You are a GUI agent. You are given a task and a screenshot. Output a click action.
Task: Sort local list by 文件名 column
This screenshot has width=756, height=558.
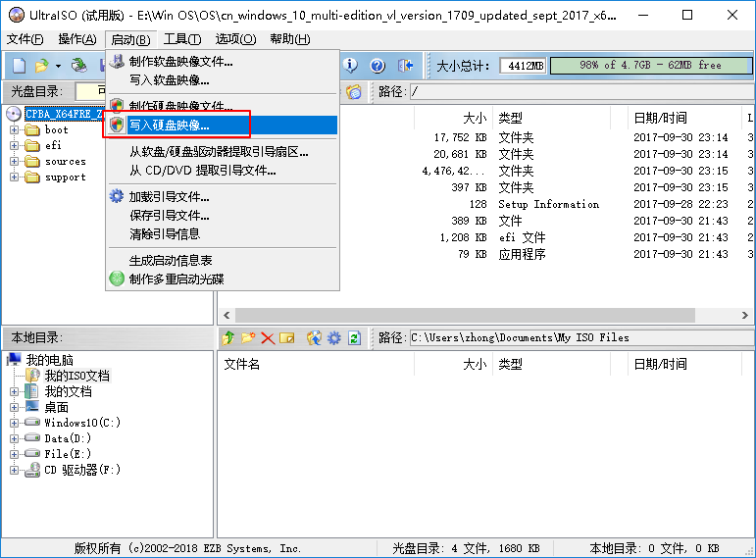316,364
